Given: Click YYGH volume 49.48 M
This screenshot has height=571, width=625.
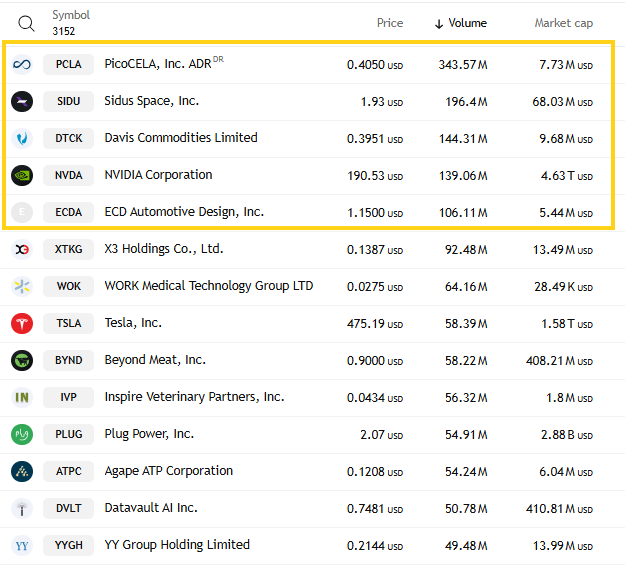Looking at the screenshot, I should click(466, 546).
